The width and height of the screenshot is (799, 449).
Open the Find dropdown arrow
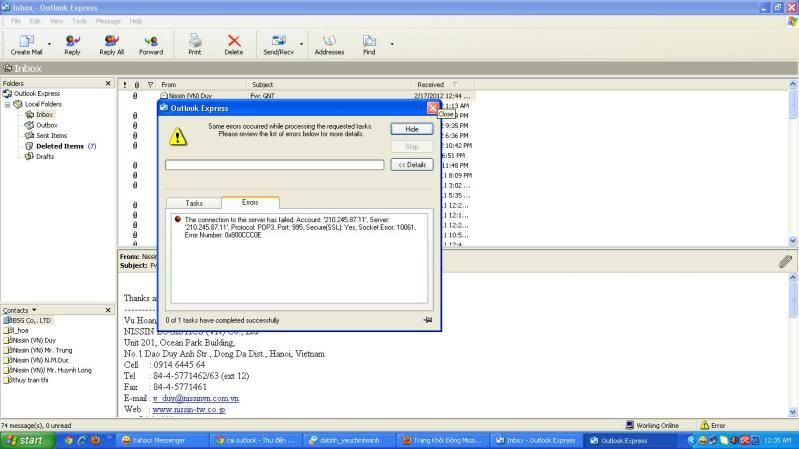point(392,44)
